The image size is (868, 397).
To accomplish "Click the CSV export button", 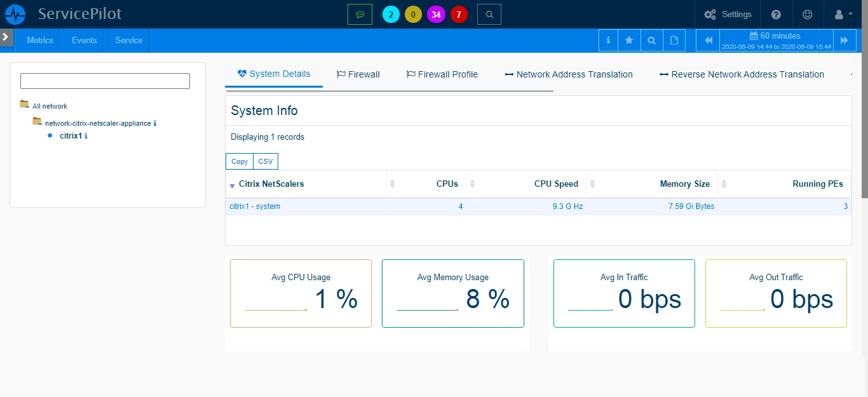I will (266, 161).
